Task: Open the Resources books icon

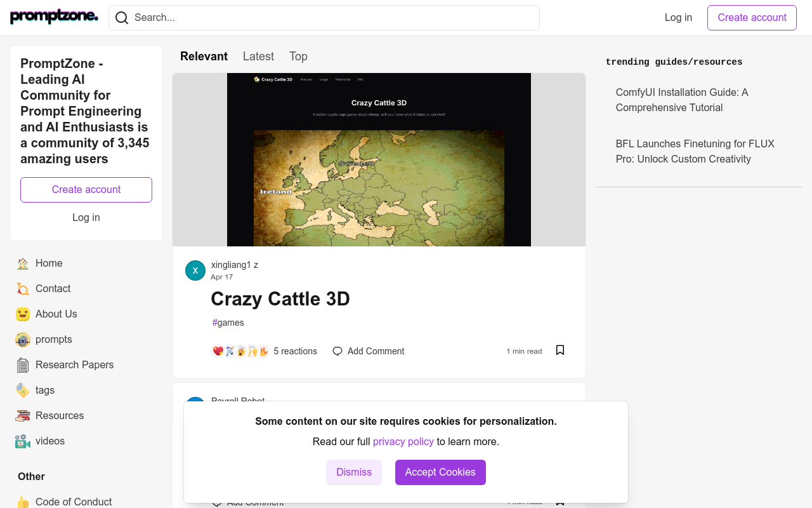Action: pyautogui.click(x=23, y=416)
